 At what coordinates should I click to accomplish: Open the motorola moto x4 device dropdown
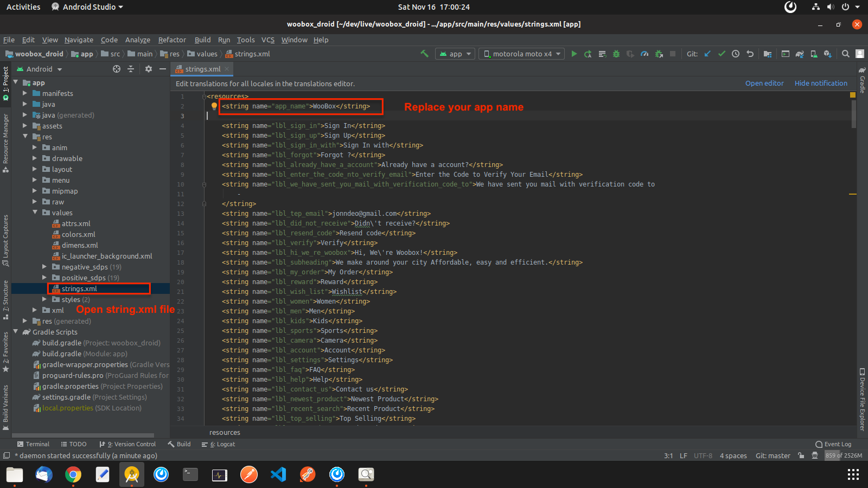521,54
